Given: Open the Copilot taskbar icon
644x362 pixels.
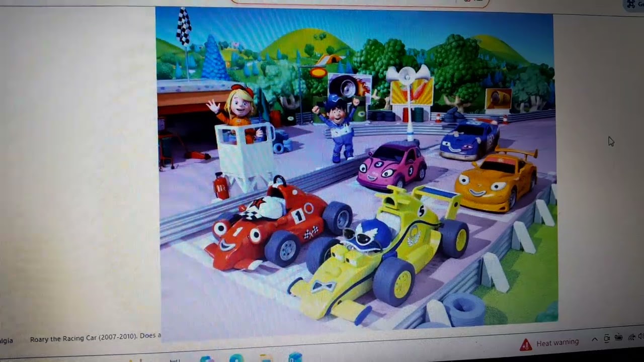Looking at the screenshot, I should (x=207, y=358).
